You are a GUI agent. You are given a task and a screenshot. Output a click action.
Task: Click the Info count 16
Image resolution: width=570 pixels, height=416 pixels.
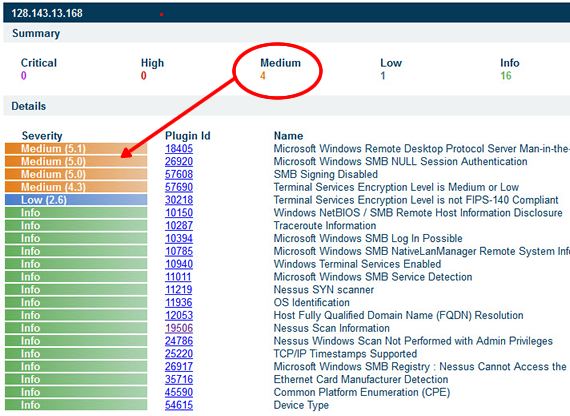click(x=506, y=76)
